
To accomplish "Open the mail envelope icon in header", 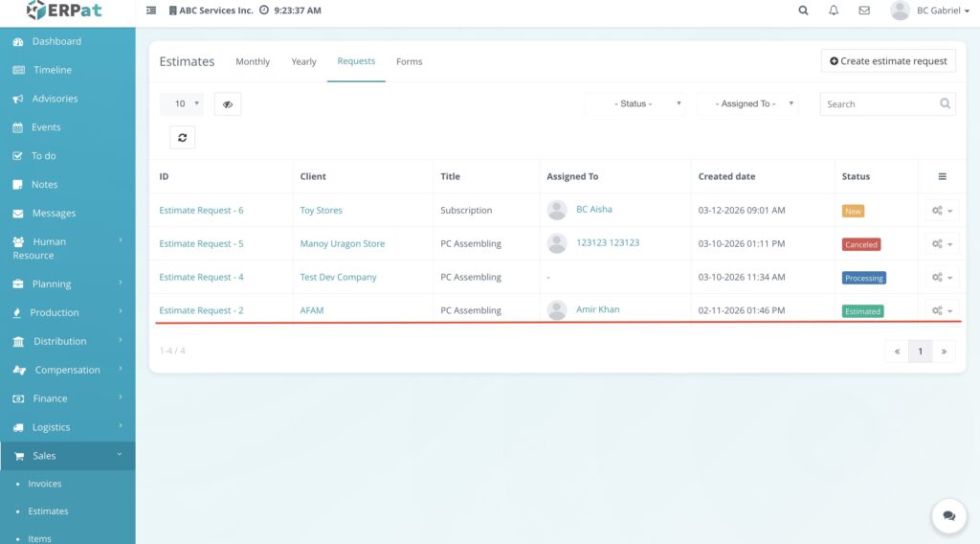I will point(864,11).
